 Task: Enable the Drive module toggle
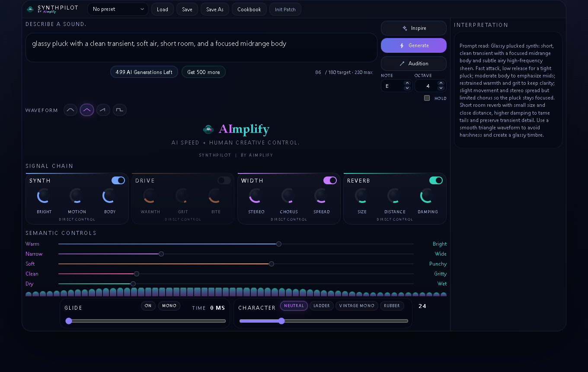coord(224,180)
